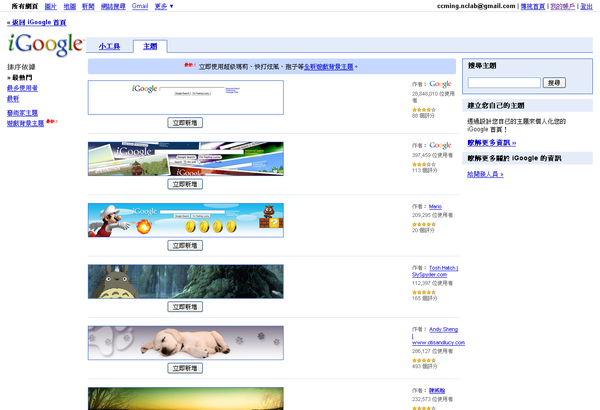Click the 搜尋 button in theme search box
The image size is (600, 410).
(554, 83)
